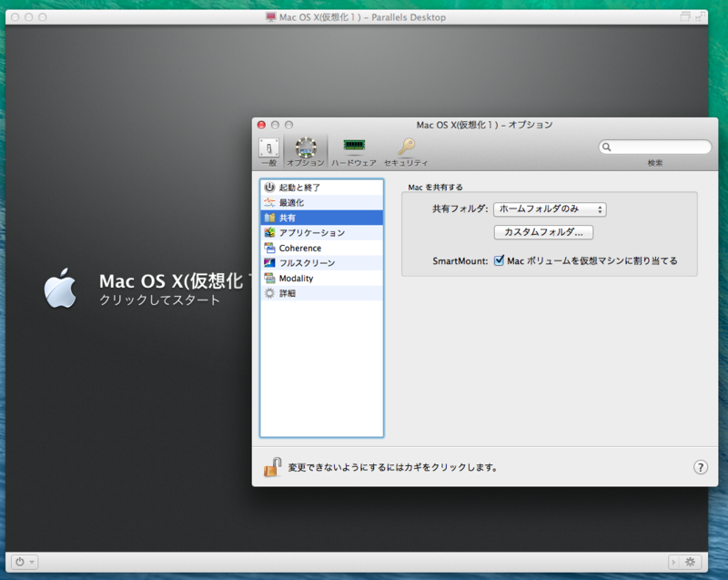Image resolution: width=728 pixels, height=580 pixels.
Task: Click the fullscreen arrows in Parallels title bar
Action: 700,17
